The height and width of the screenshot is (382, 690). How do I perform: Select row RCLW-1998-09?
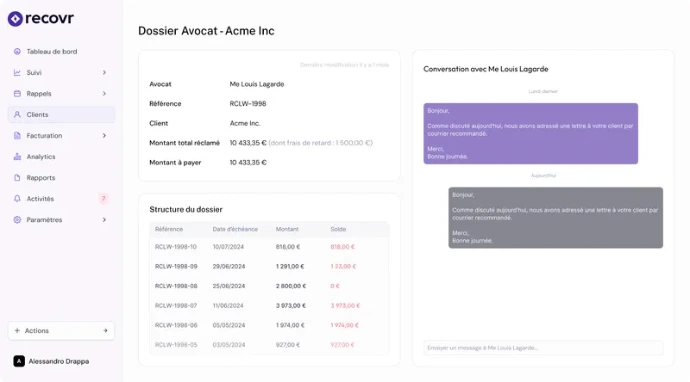(x=269, y=266)
